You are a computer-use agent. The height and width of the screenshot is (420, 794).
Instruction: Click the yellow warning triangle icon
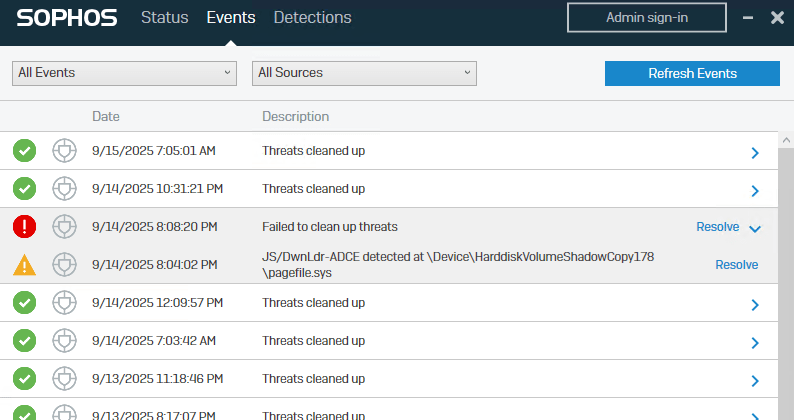click(x=24, y=265)
